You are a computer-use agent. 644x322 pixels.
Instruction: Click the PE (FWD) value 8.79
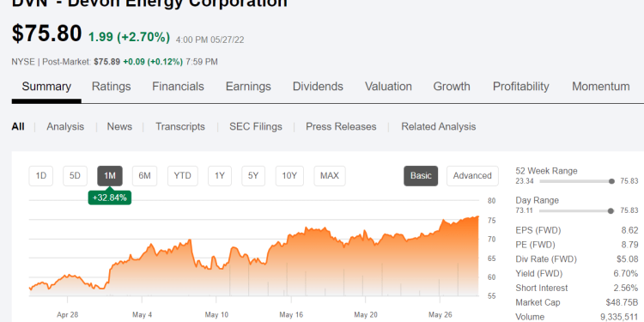(x=629, y=245)
